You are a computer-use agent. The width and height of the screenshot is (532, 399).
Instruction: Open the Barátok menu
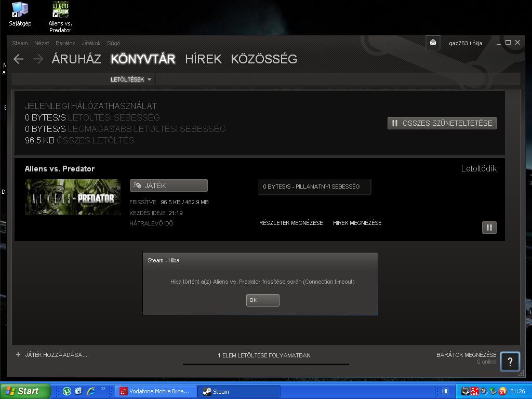click(65, 43)
